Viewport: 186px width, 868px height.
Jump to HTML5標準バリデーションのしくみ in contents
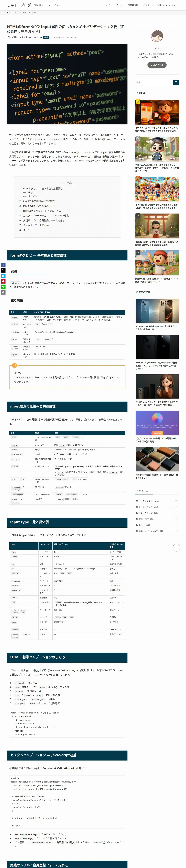42,211
